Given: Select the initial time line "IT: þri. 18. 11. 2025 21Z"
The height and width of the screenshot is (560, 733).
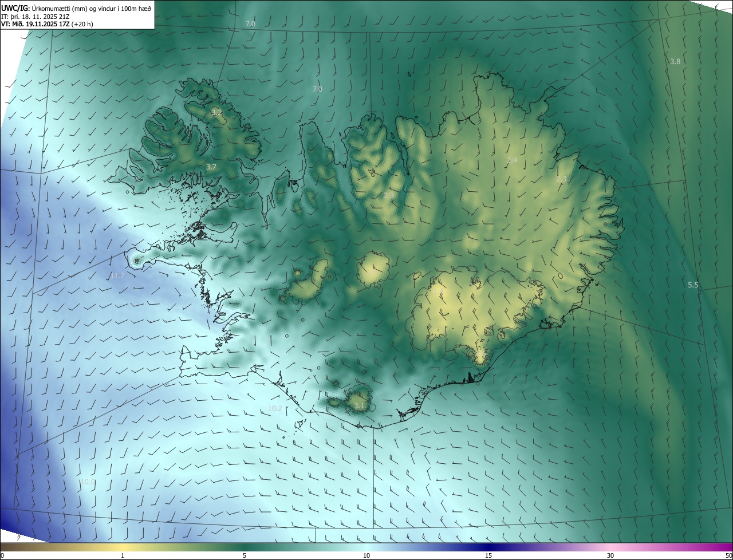Looking at the screenshot, I should click(36, 17).
